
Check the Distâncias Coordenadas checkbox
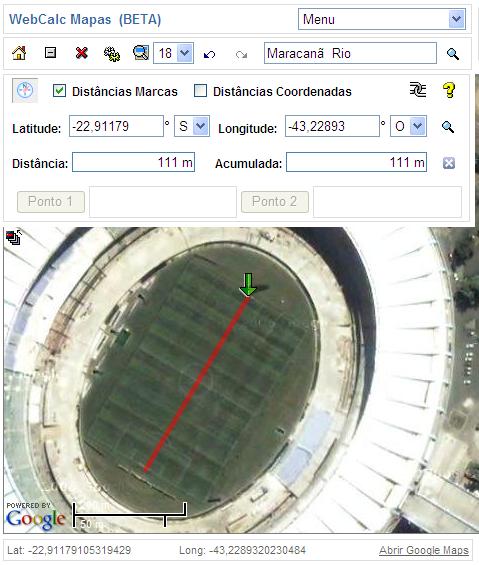[x=200, y=90]
